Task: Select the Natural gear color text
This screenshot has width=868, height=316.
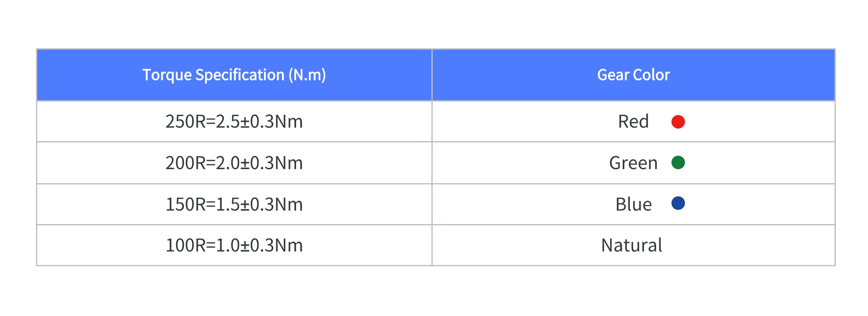Action: click(631, 245)
